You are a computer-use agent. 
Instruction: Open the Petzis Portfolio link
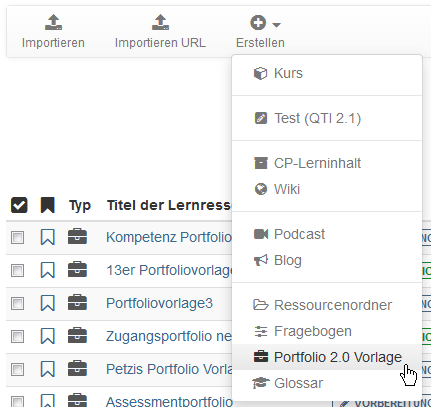(x=169, y=369)
